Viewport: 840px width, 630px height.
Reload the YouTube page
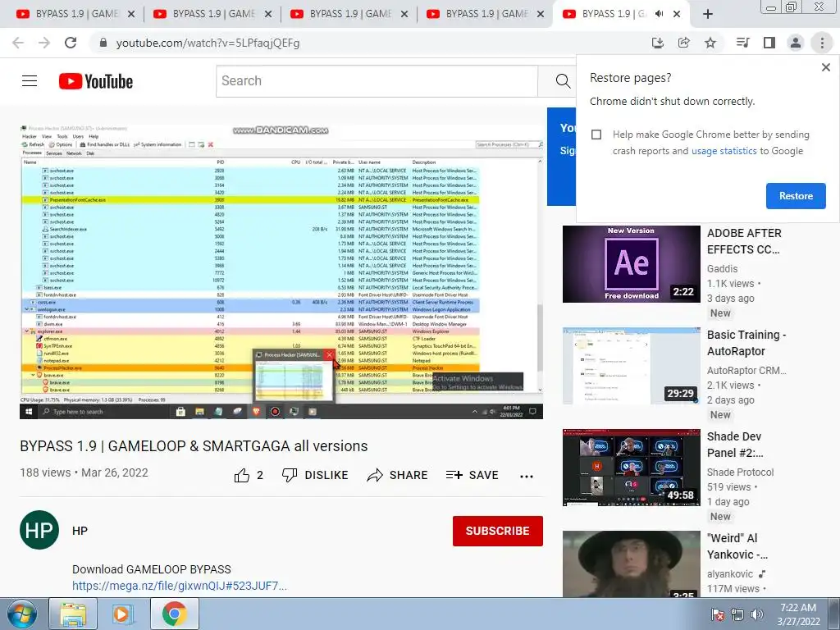[71, 43]
